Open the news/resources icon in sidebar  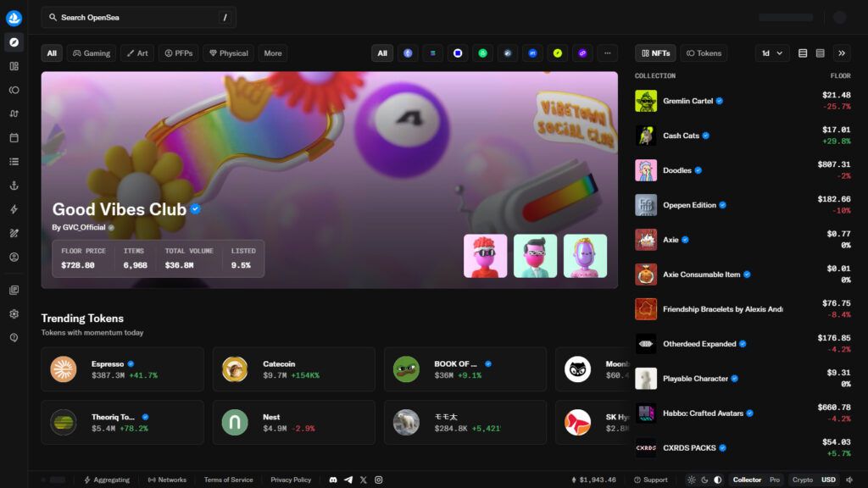14,290
